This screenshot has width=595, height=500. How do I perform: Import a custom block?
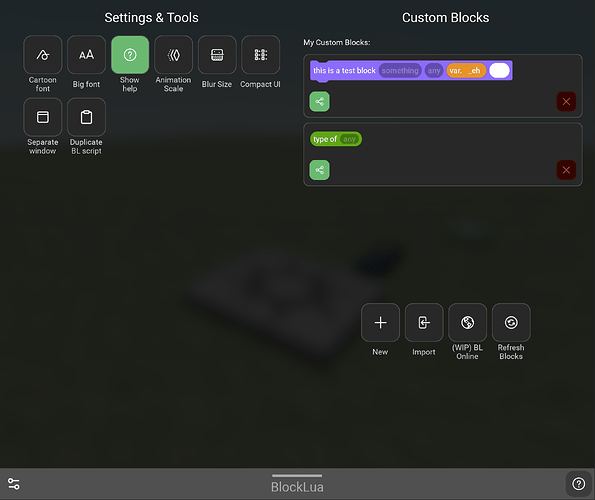click(424, 322)
